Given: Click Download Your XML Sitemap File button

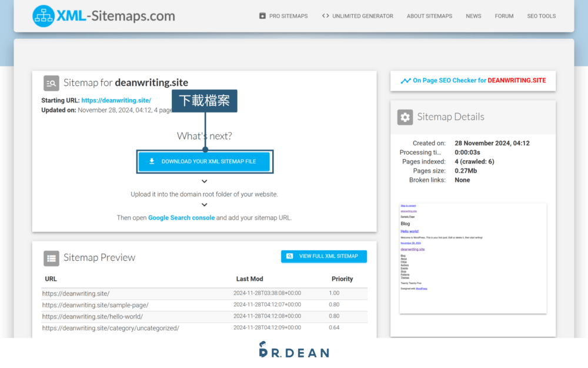Looking at the screenshot, I should (x=205, y=161).
